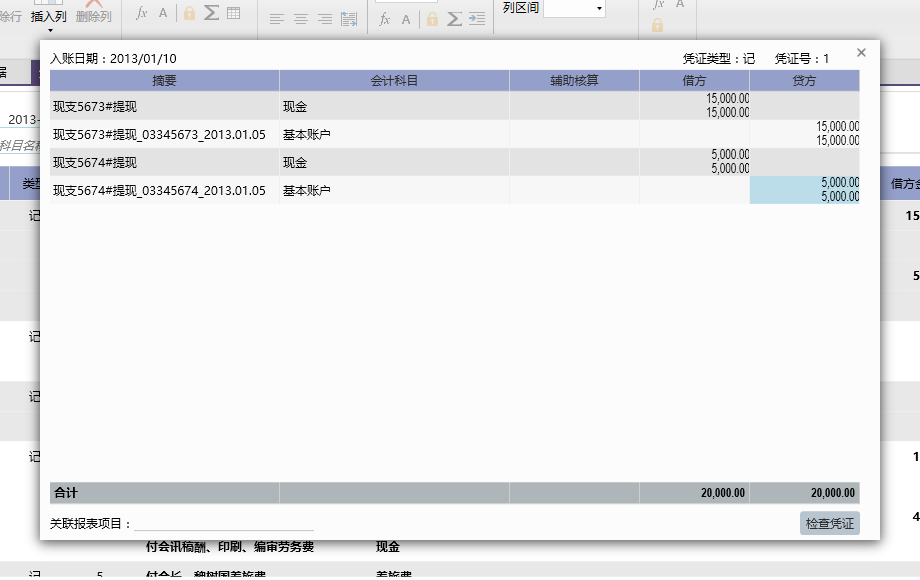Open the 列区间 combo box
Image resolution: width=920 pixels, height=580 pixels.
coord(574,9)
